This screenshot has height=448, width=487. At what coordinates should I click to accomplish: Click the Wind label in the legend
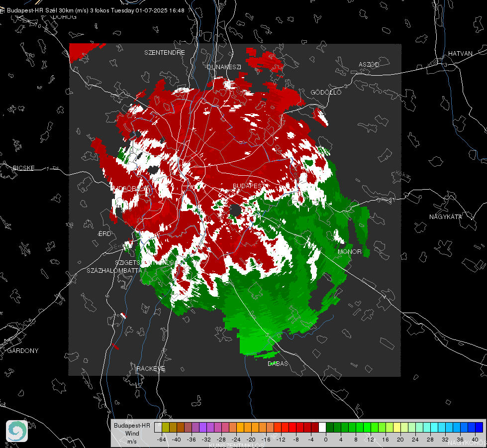[x=132, y=434]
